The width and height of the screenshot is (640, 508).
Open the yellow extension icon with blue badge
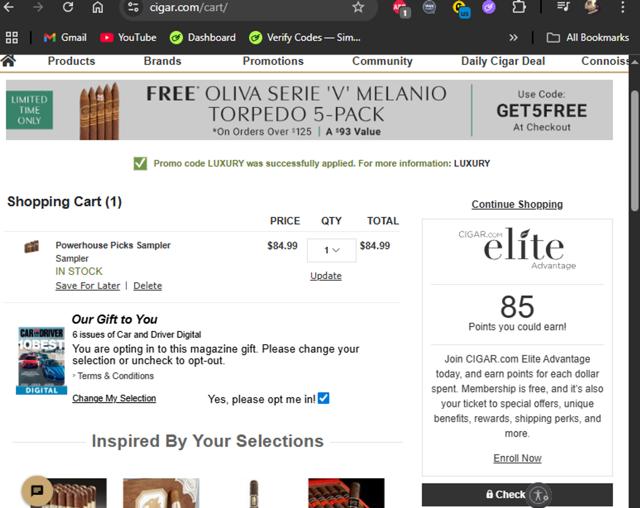(461, 9)
